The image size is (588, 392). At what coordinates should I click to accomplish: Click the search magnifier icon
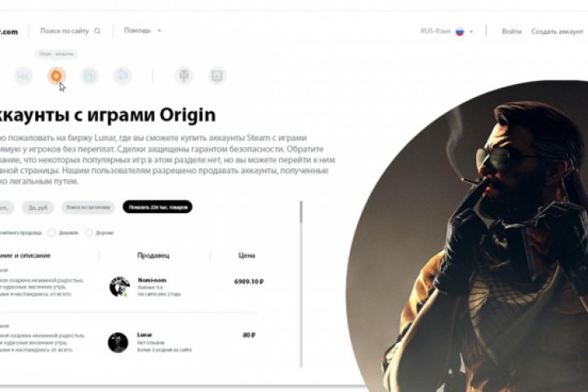[x=97, y=31]
